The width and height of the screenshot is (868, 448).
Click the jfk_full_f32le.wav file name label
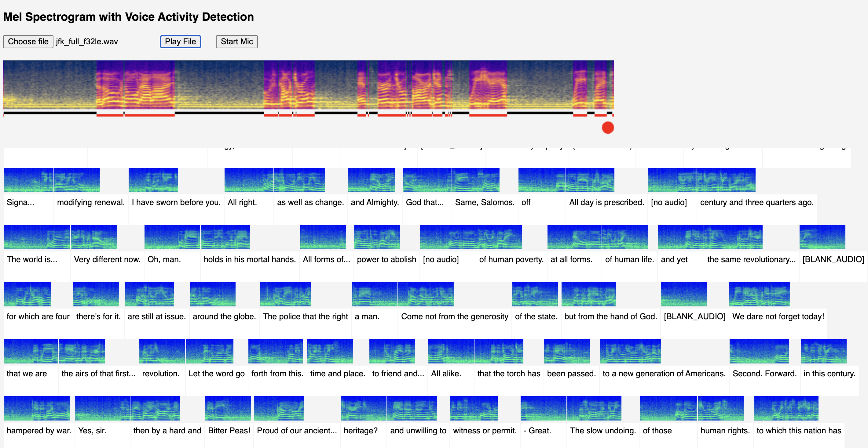87,42
